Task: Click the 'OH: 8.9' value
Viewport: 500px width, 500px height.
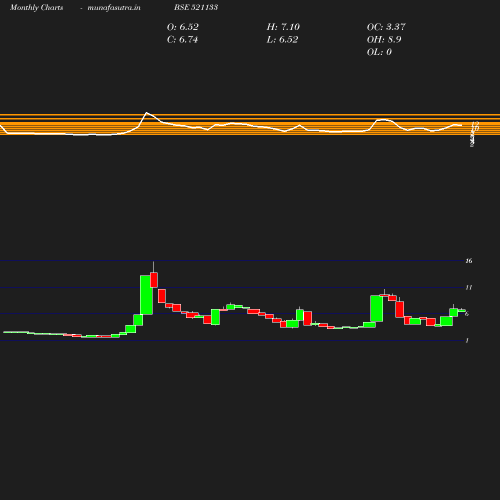Action: pyautogui.click(x=384, y=40)
